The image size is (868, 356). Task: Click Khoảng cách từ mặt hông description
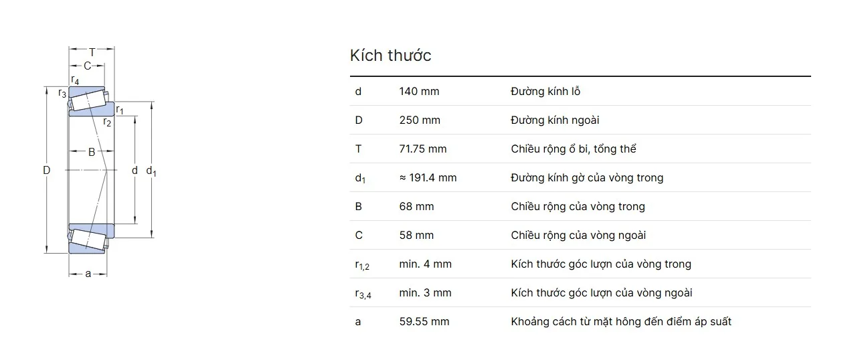[x=621, y=321]
